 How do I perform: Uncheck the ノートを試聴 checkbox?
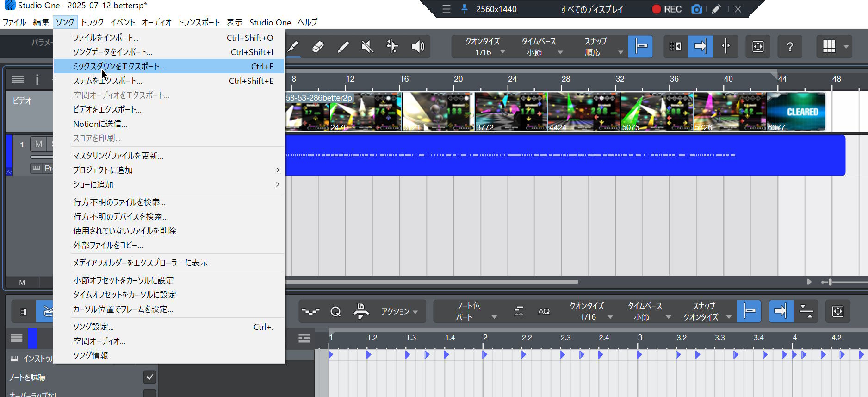[x=149, y=377]
